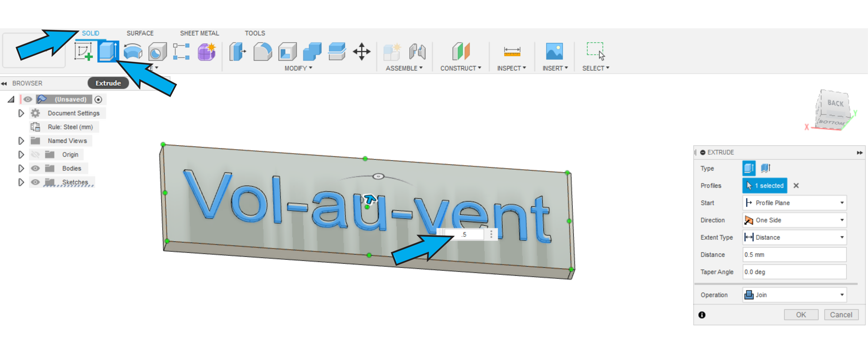Switch to the SURFACE tab
This screenshot has height=352, width=868.
point(140,33)
